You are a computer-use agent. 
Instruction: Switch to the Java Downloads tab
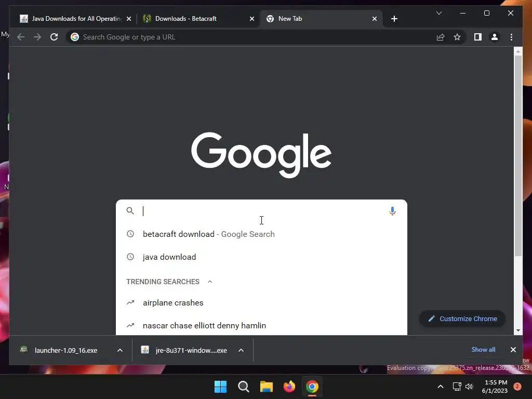pyautogui.click(x=75, y=19)
